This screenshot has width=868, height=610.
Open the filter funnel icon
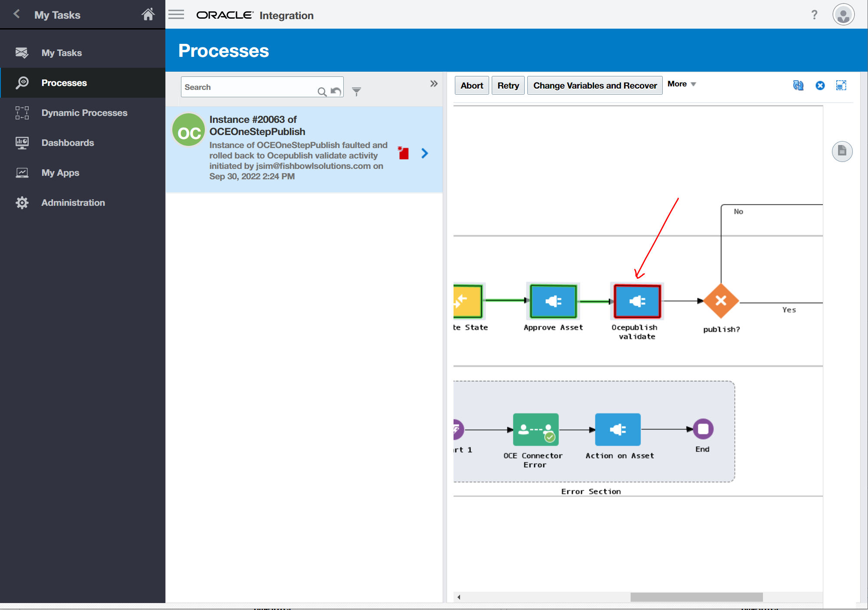pos(356,91)
